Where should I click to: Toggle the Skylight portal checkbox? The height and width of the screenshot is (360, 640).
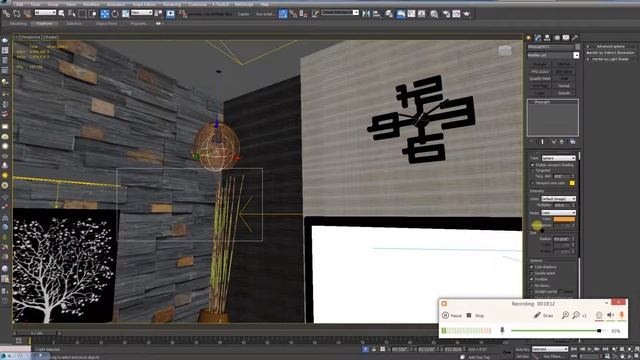532,291
